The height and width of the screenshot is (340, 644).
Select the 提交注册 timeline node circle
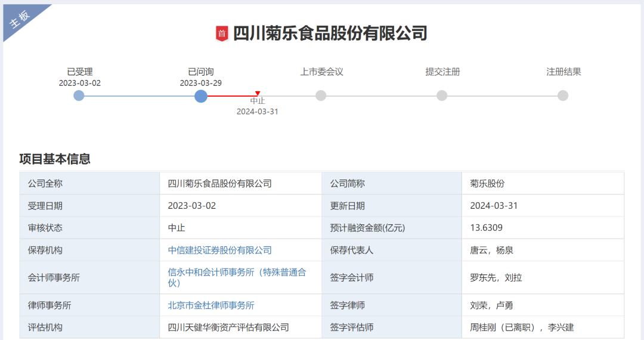(442, 95)
